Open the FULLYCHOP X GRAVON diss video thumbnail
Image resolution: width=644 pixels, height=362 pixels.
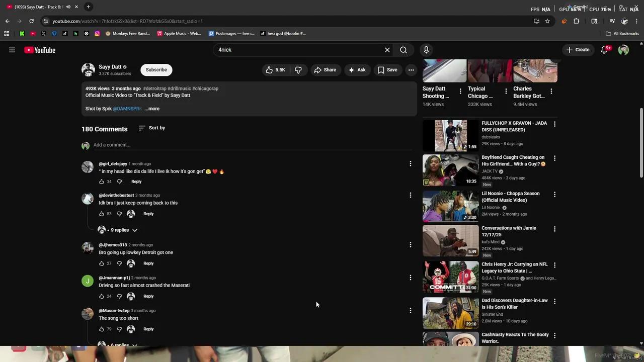[450, 135]
